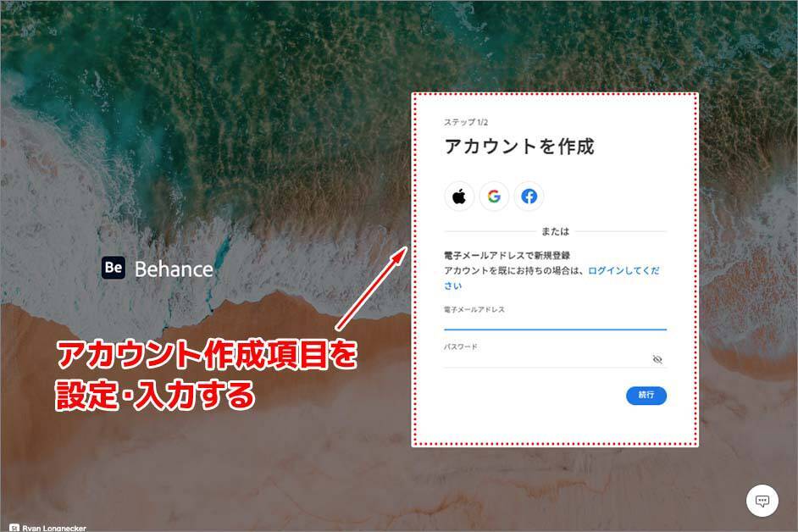Viewport: 798px width, 532px height.
Task: Click the アカウントを作成 heading
Action: pyautogui.click(x=519, y=146)
